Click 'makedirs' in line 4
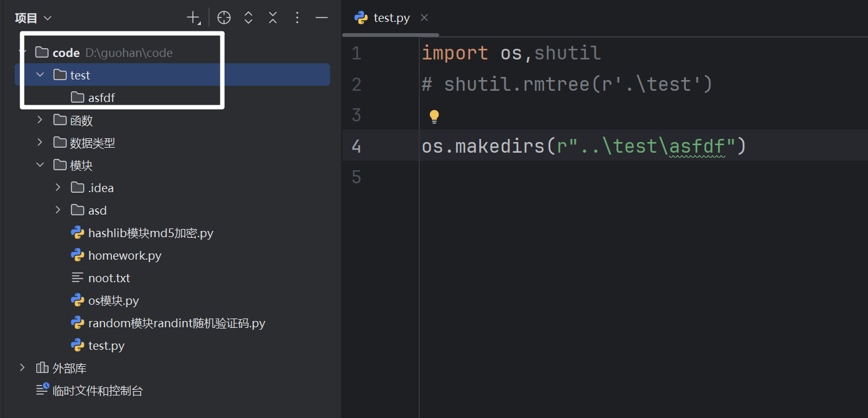 [x=499, y=146]
